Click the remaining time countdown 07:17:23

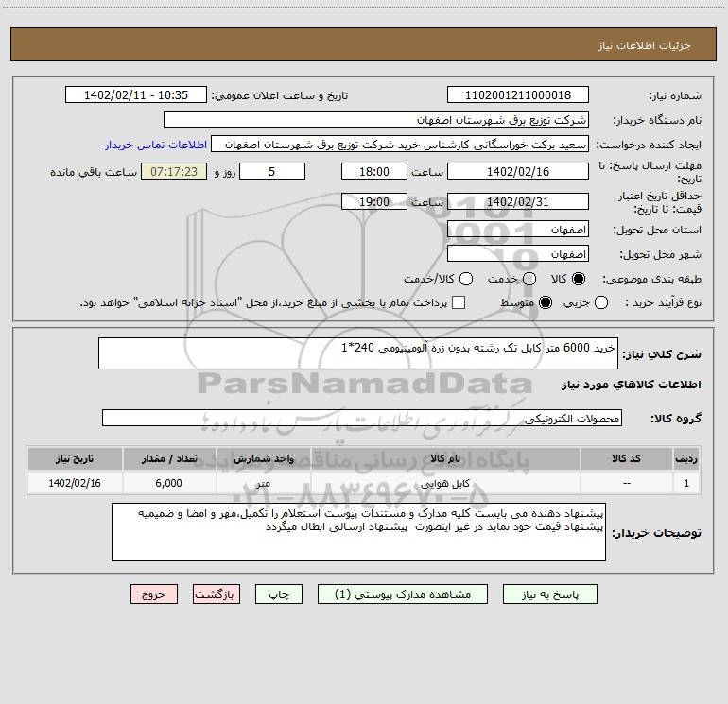(174, 171)
